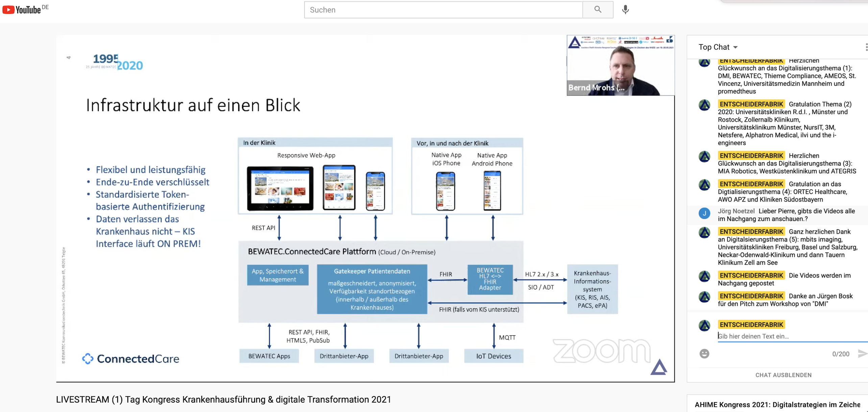Click ENTSCHEIDERFABRIK avatar beside Digitalisierungsthema (4) message

704,185
